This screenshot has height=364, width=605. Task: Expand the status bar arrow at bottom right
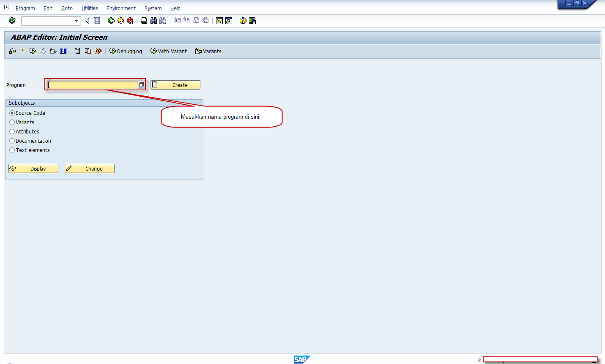479,359
